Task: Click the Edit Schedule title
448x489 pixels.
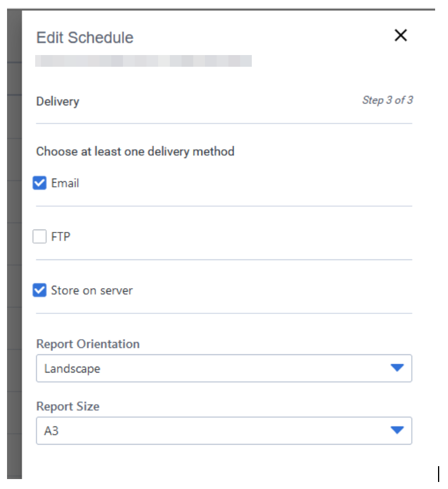Action: (x=85, y=37)
